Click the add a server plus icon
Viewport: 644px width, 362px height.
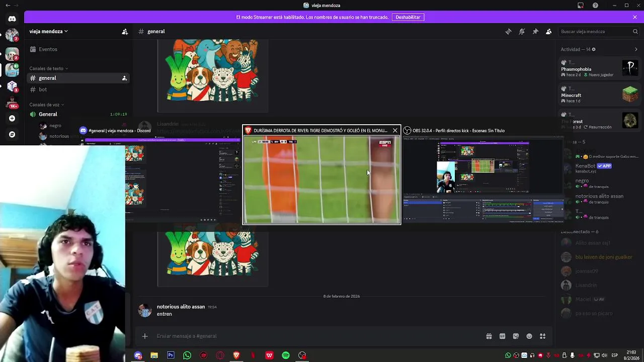point(12,118)
